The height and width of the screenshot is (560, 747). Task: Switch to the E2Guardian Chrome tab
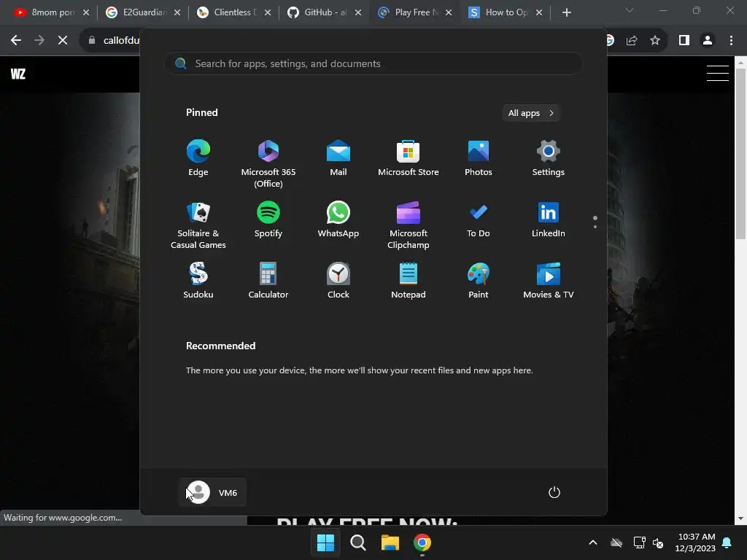point(143,12)
